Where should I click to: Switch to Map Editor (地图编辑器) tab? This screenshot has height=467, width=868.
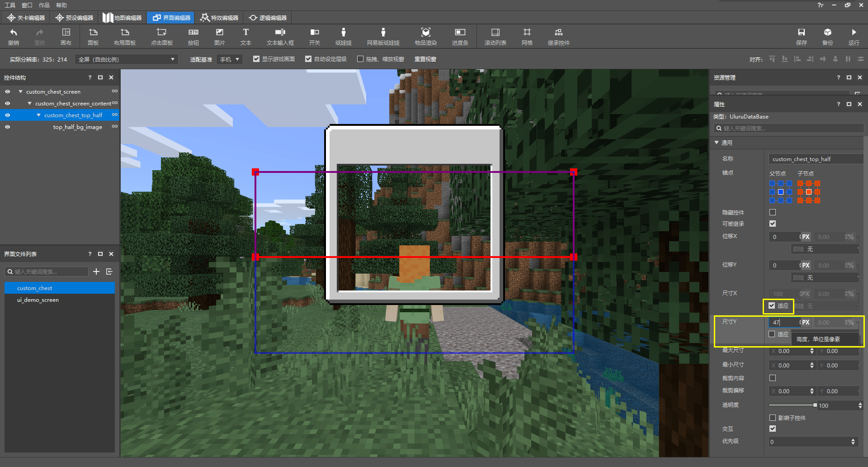(x=122, y=18)
